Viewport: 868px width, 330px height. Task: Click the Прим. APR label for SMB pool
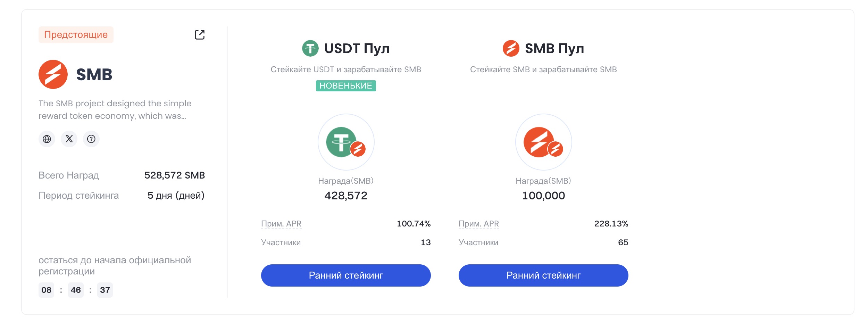click(479, 224)
